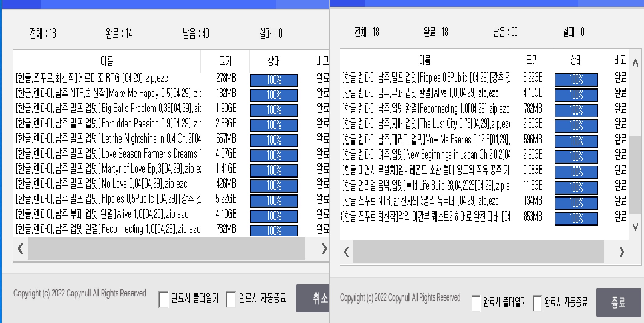Click 상태 column header in left window

click(274, 61)
